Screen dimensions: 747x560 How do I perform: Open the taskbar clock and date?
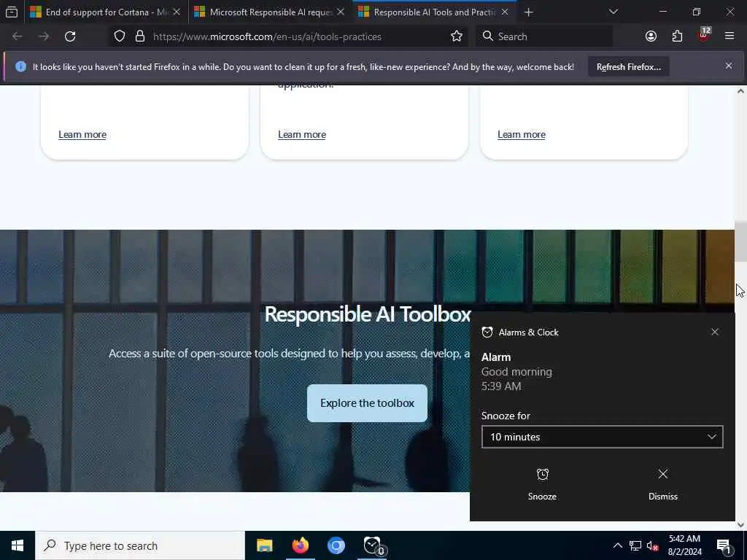pos(684,545)
